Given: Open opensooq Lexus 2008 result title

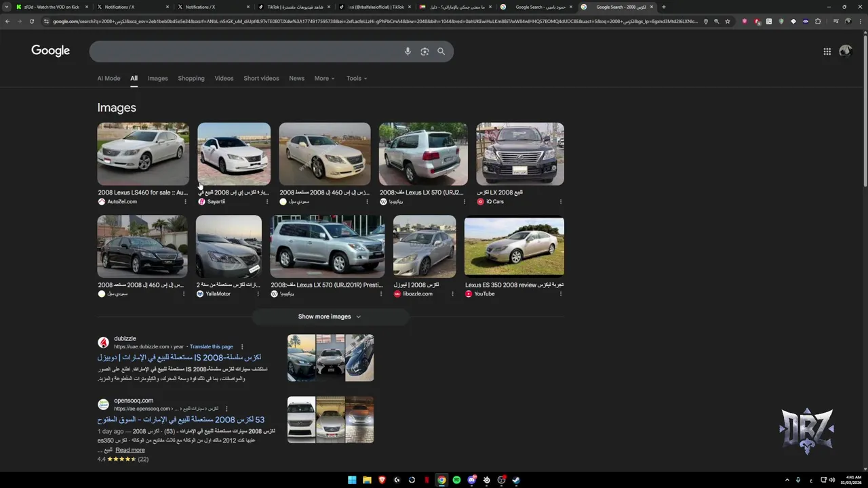Looking at the screenshot, I should [181, 420].
